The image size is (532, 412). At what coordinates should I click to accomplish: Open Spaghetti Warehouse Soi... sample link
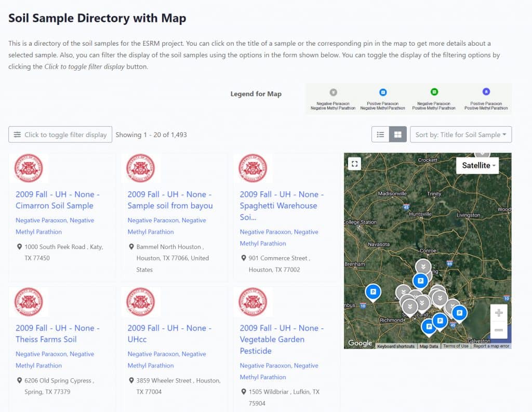pyautogui.click(x=282, y=206)
